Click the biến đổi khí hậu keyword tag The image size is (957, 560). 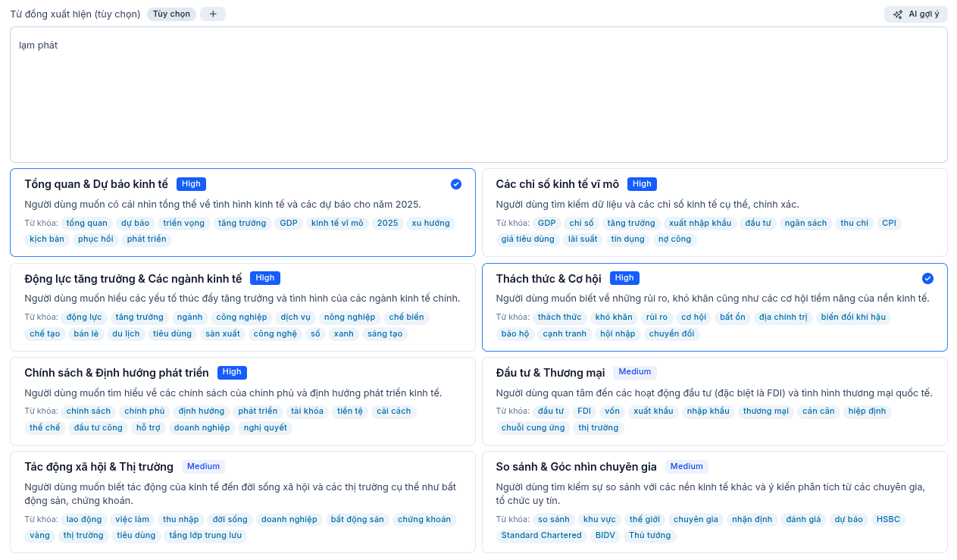tap(853, 318)
